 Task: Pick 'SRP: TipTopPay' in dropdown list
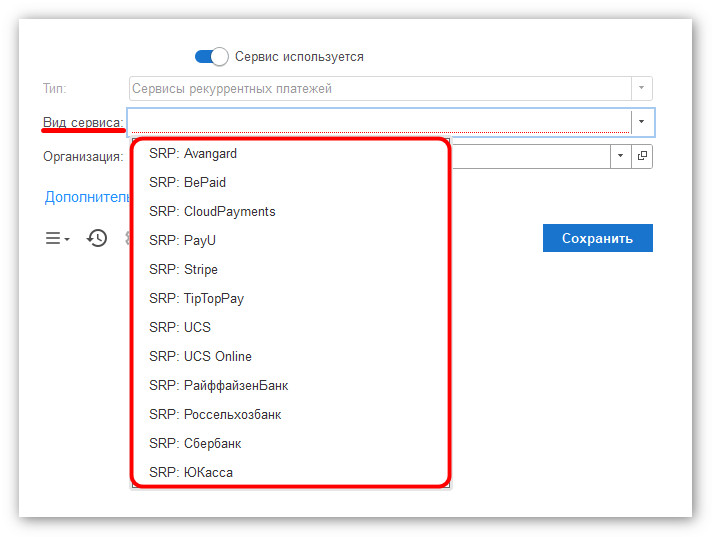tap(291, 298)
